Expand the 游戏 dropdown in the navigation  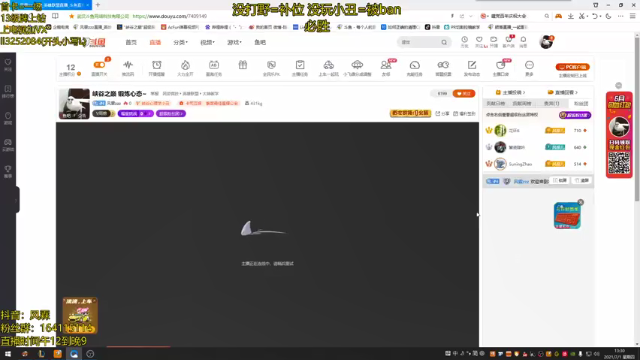[234, 42]
